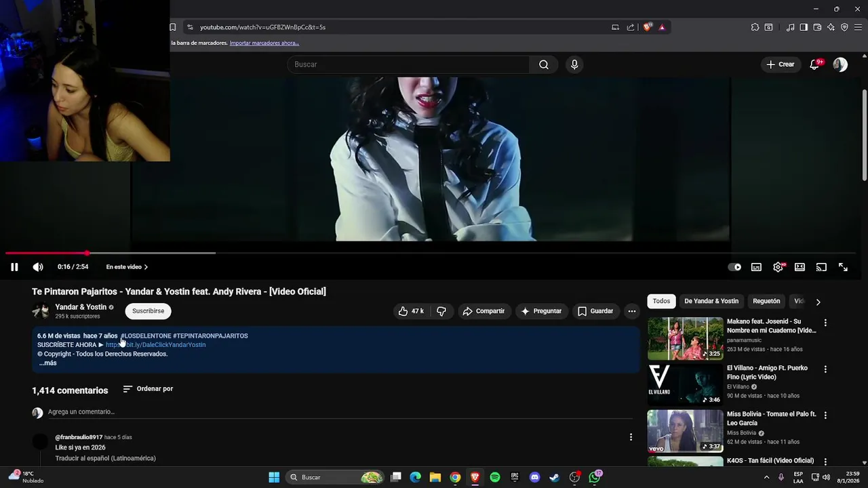Viewport: 868px width, 488px height.
Task: Enter full screen mode
Action: tap(843, 267)
